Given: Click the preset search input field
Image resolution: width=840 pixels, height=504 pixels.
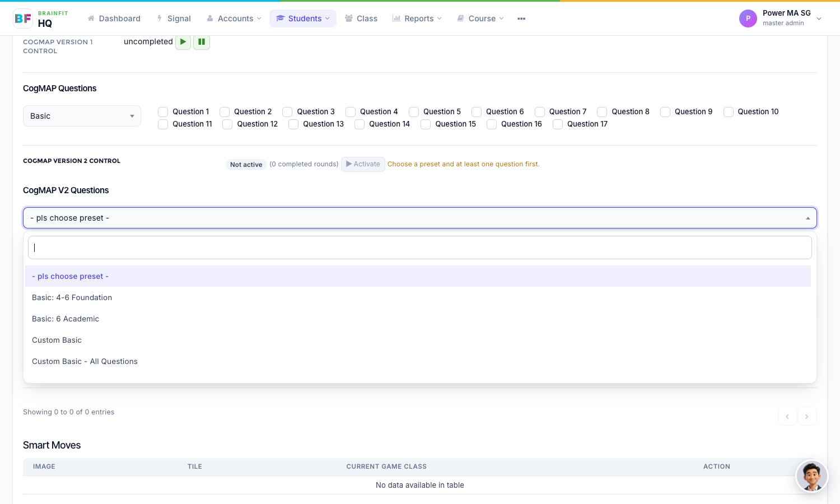Looking at the screenshot, I should 420,248.
